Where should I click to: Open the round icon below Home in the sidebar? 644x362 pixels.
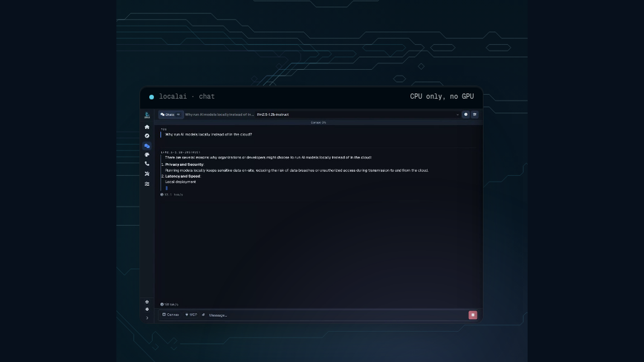(147, 136)
